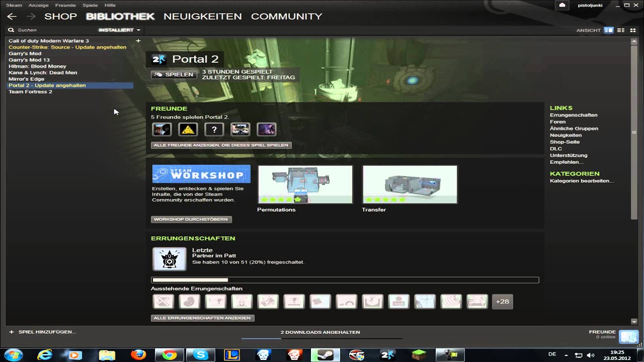Viewport: 644px width, 362px height.
Task: Go to the COMMUNITY tab
Action: tap(286, 17)
